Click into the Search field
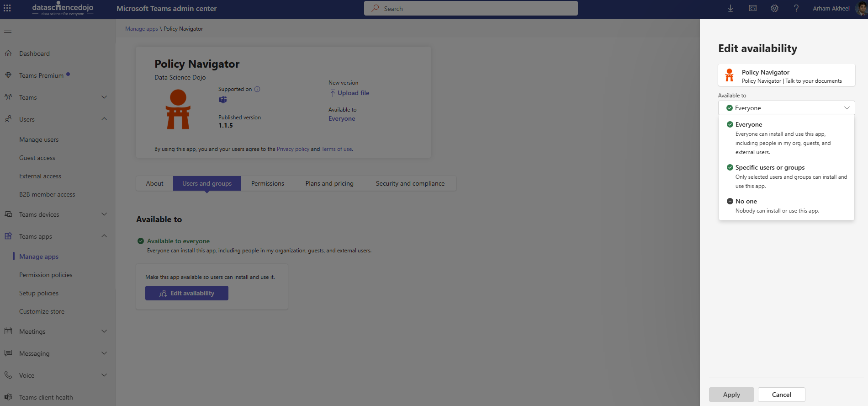This screenshot has height=406, width=868. click(471, 8)
